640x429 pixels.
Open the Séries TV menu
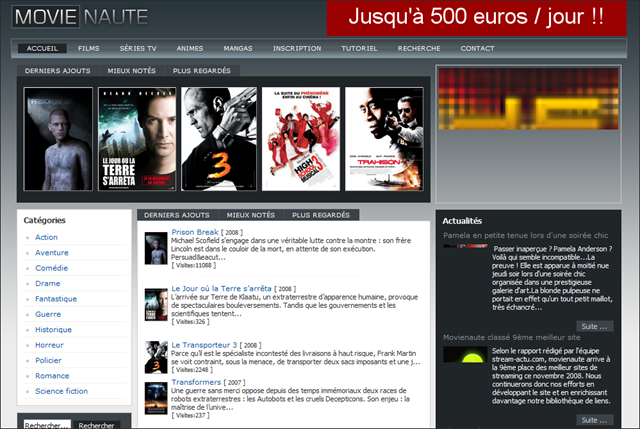(138, 49)
